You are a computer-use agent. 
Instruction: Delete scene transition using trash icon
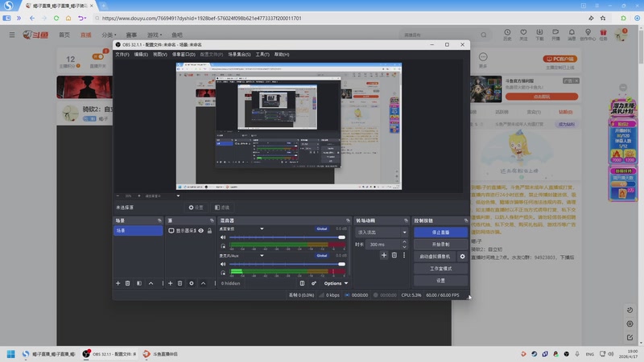394,255
